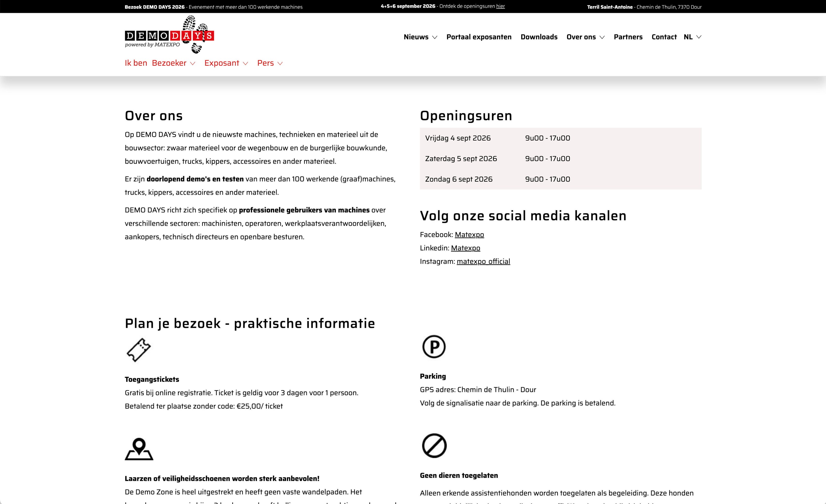
Task: Open the Linkedin Matexpo link
Action: coord(465,248)
